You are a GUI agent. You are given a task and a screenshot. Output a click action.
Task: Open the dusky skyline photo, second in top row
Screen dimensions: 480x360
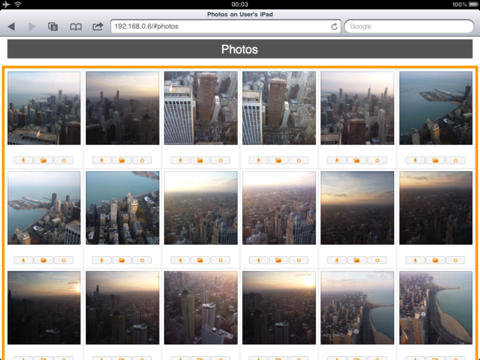[x=122, y=108]
